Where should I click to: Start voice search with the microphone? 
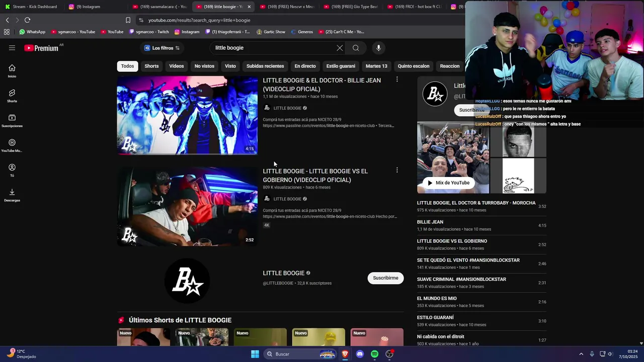(379, 48)
